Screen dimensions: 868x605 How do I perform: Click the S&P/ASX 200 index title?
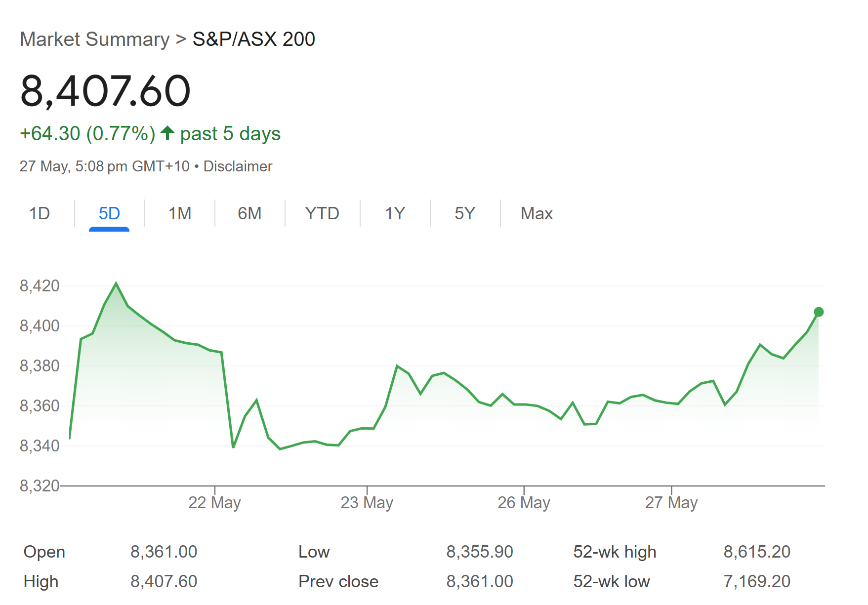click(253, 39)
